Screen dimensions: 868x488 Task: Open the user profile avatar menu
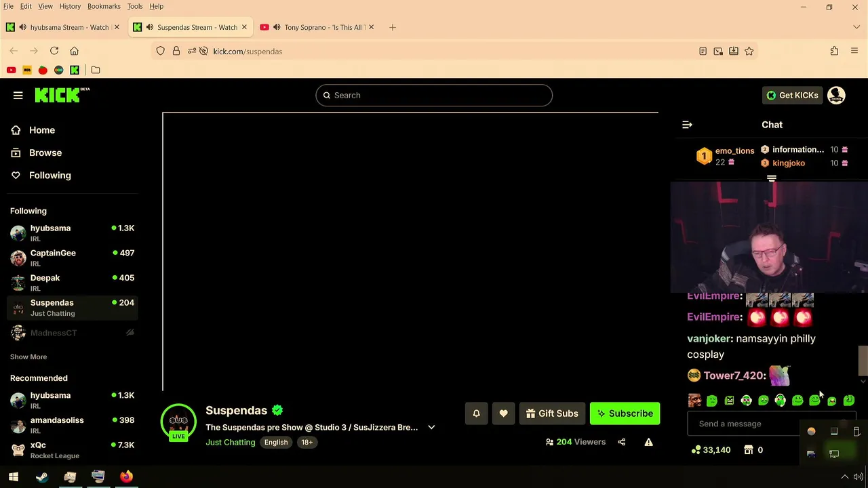(x=836, y=96)
